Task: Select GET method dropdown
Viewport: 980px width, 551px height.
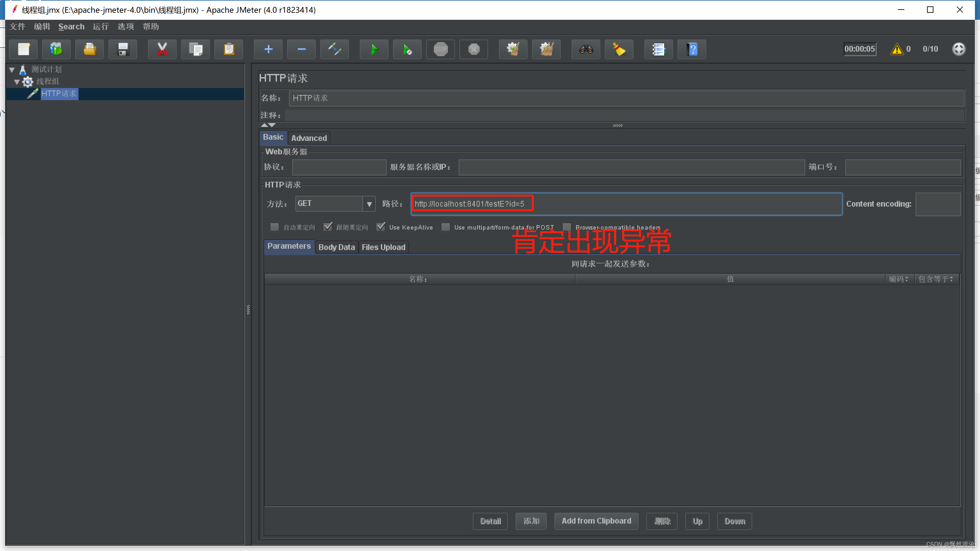Action: click(335, 203)
